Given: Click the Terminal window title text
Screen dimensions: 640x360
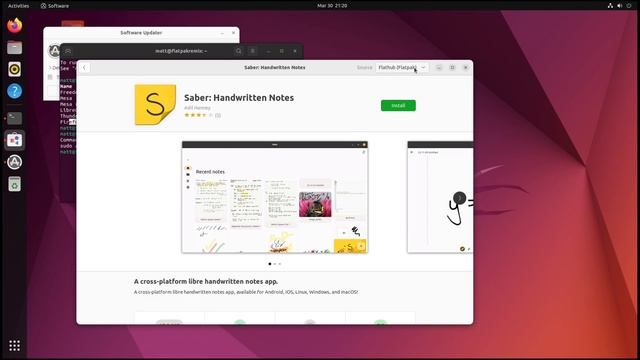Looking at the screenshot, I should (181, 51).
